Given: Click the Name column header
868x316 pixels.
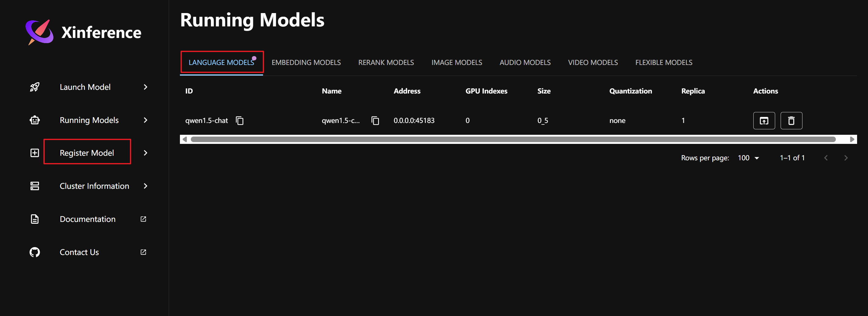Looking at the screenshot, I should (332, 91).
